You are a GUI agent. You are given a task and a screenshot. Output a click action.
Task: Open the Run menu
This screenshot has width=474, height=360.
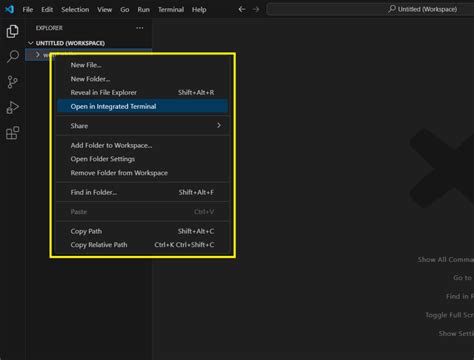pos(143,10)
